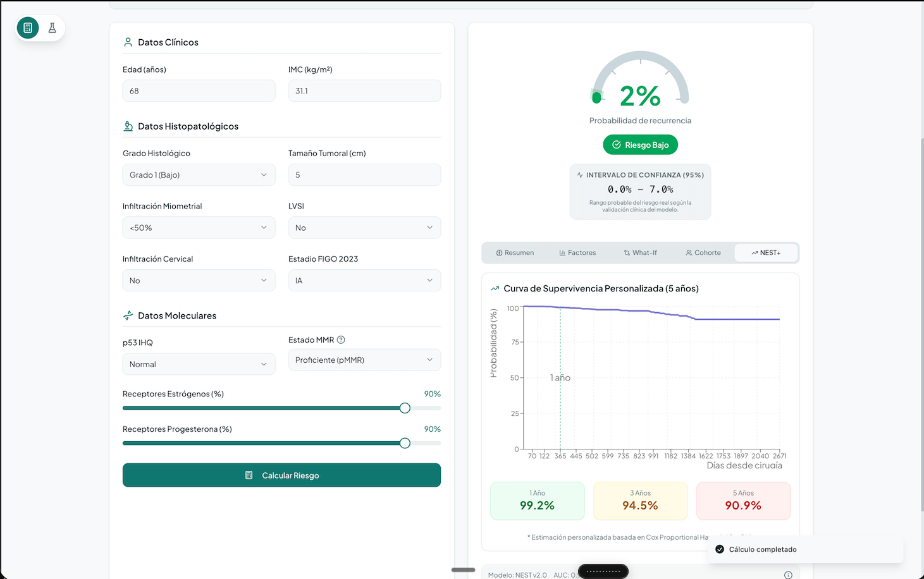Open the Grado Histológico dropdown
Image resolution: width=924 pixels, height=579 pixels.
199,174
